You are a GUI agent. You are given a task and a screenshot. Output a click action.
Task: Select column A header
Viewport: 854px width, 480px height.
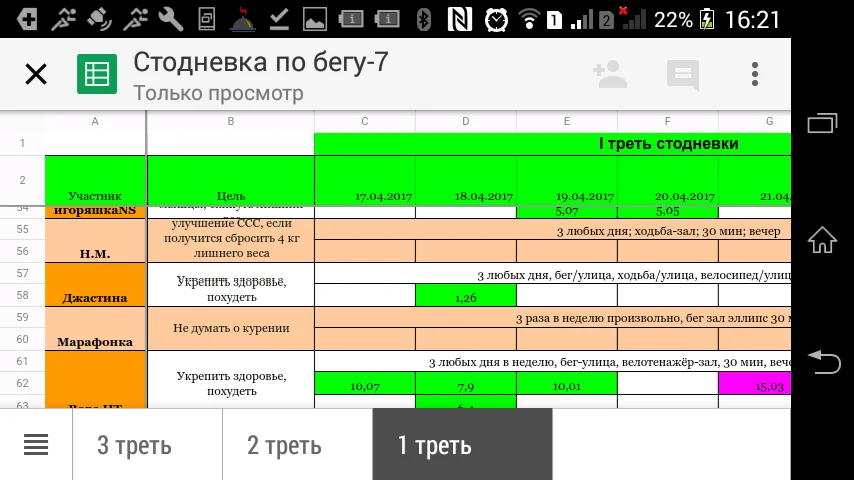pyautogui.click(x=95, y=121)
